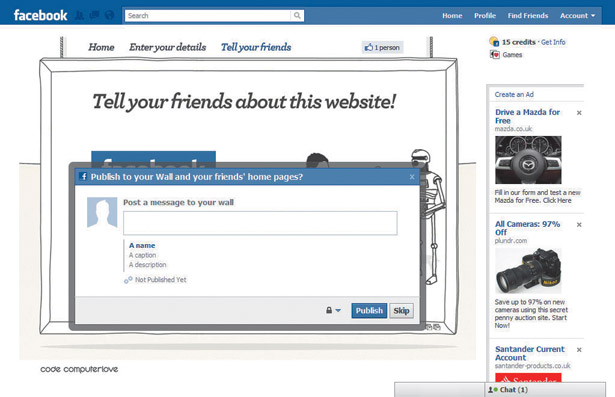Open the All Cameras: 97% Off ad

527,228
